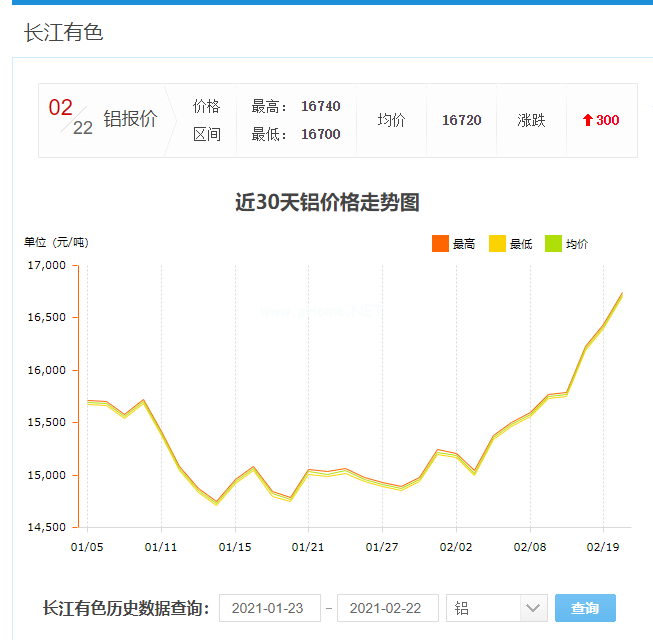Click the 铝报价 label
Image resolution: width=653 pixels, height=640 pixels.
[130, 119]
